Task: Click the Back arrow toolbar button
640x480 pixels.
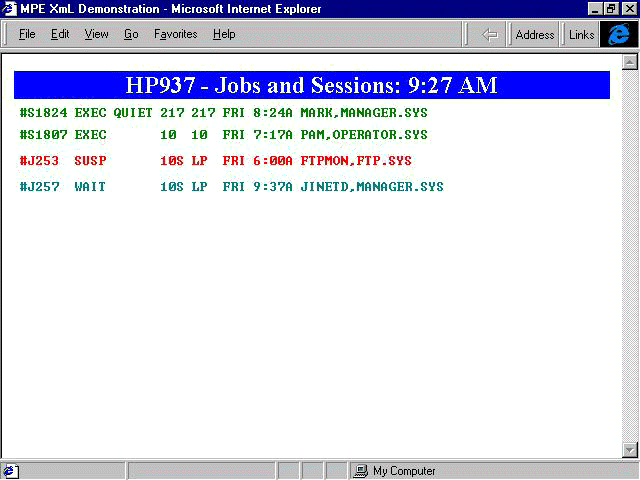Action: point(490,34)
